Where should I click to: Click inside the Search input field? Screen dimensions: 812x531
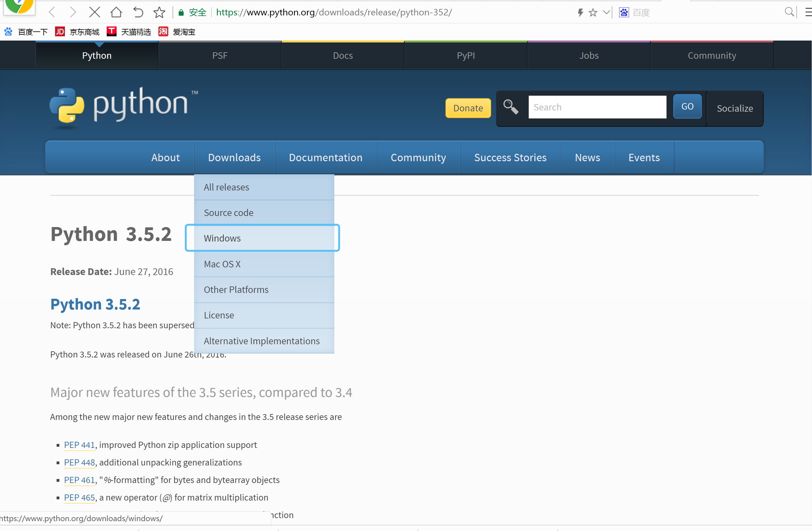tap(597, 107)
